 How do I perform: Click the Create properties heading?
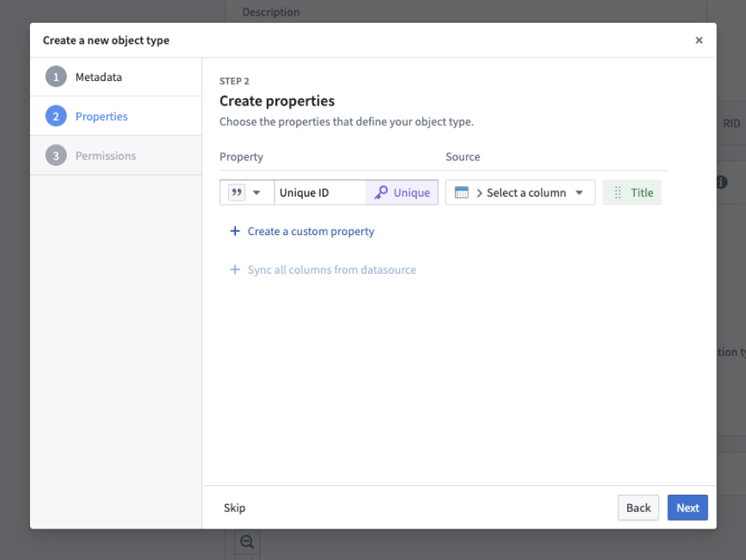277,101
